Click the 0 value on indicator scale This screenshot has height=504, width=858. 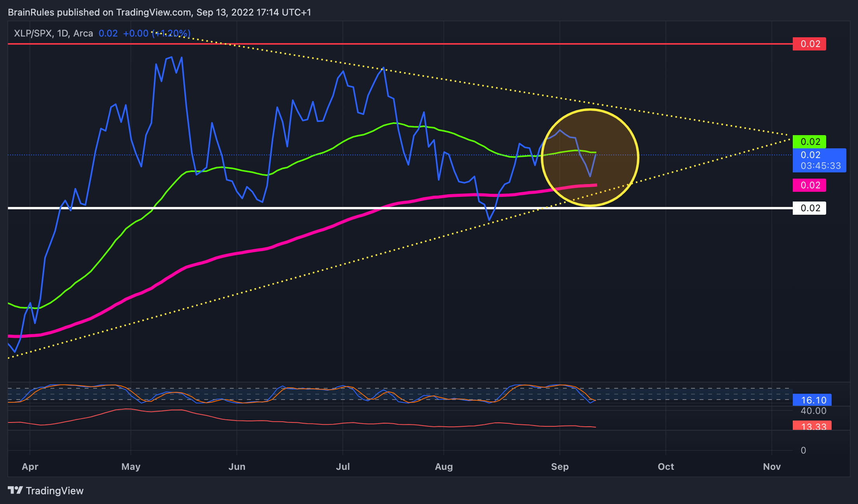[803, 450]
